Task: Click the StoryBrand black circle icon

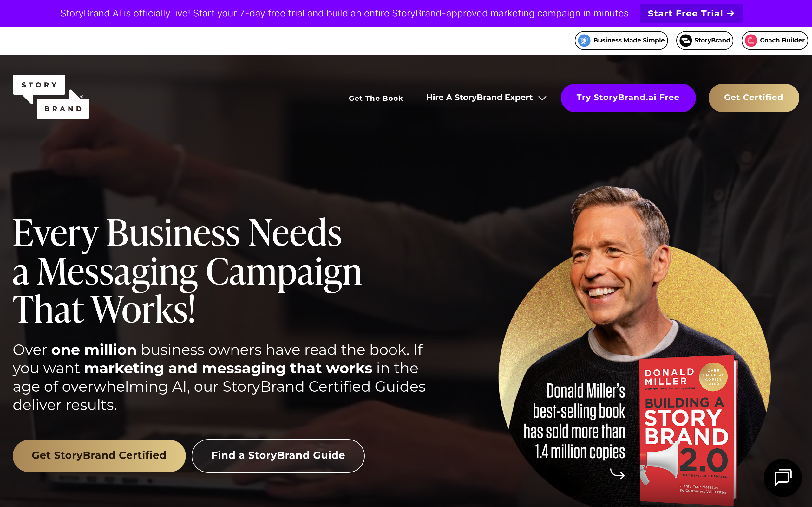Action: pyautogui.click(x=685, y=41)
